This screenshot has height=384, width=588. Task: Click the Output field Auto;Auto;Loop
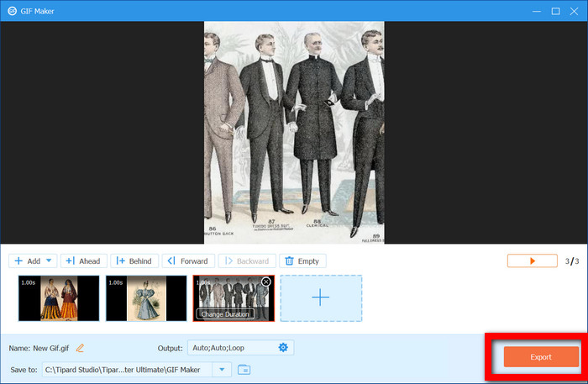coord(234,348)
